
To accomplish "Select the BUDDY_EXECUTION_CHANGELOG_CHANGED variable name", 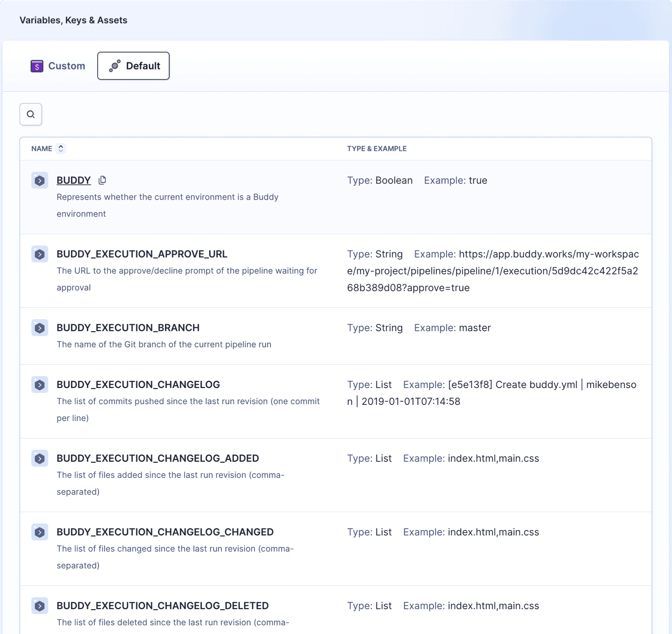I will [x=166, y=532].
